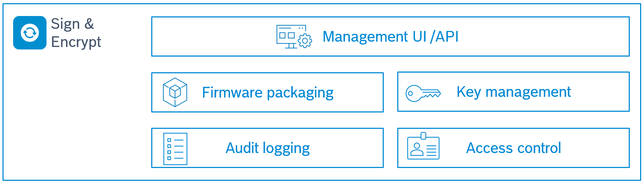Open the Audit logging label
This screenshot has width=644, height=184.
coord(268,148)
